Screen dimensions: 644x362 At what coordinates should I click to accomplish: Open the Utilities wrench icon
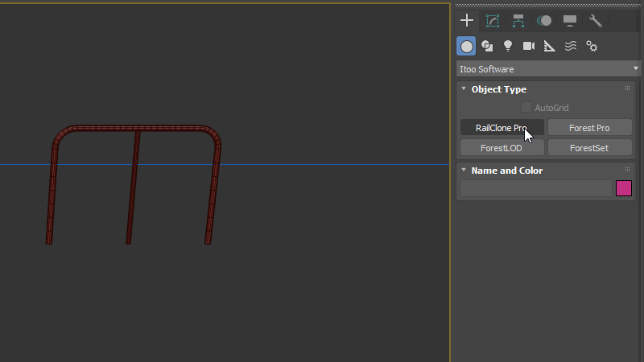(596, 21)
